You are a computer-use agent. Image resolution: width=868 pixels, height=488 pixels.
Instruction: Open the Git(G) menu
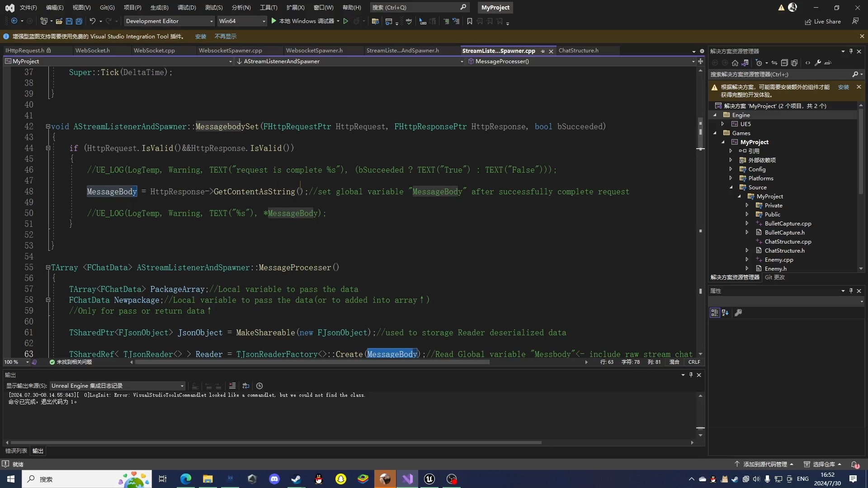pyautogui.click(x=107, y=7)
